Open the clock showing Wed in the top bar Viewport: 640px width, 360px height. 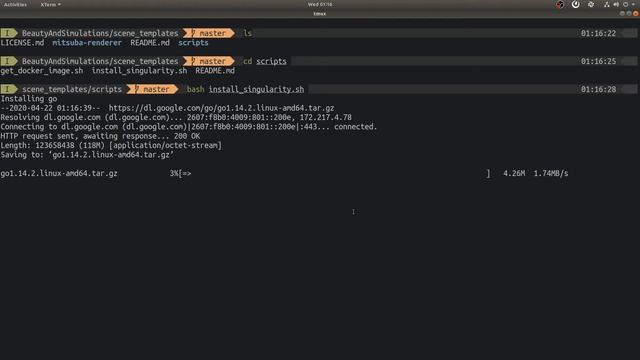coord(320,4)
